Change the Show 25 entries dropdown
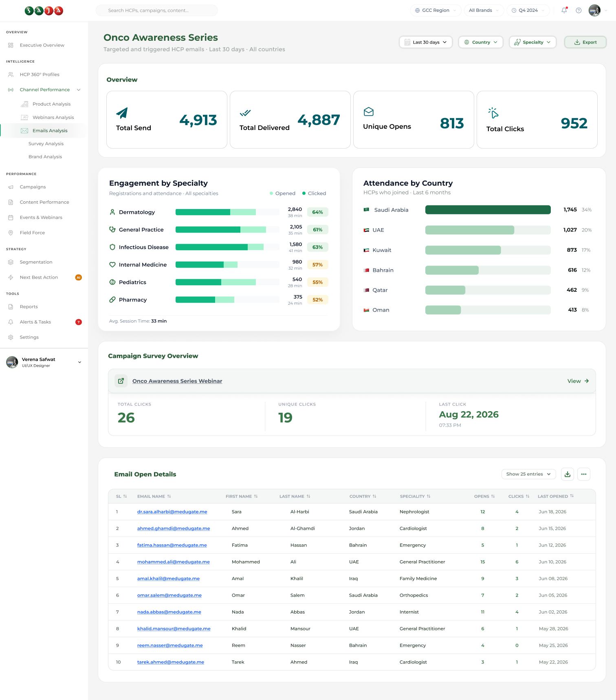Screen dimensions: 616x700 click(528, 474)
